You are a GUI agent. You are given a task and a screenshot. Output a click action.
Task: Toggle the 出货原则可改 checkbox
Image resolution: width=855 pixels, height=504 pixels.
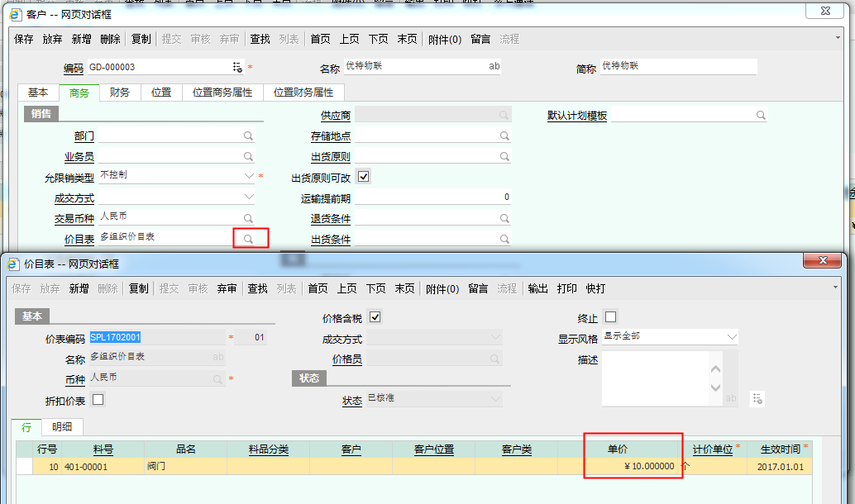click(364, 177)
